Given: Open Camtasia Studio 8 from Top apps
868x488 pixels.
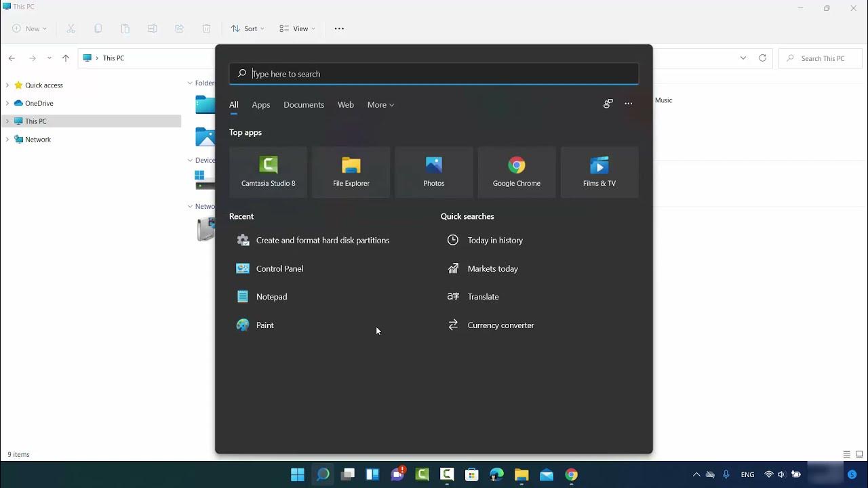Looking at the screenshot, I should click(269, 172).
